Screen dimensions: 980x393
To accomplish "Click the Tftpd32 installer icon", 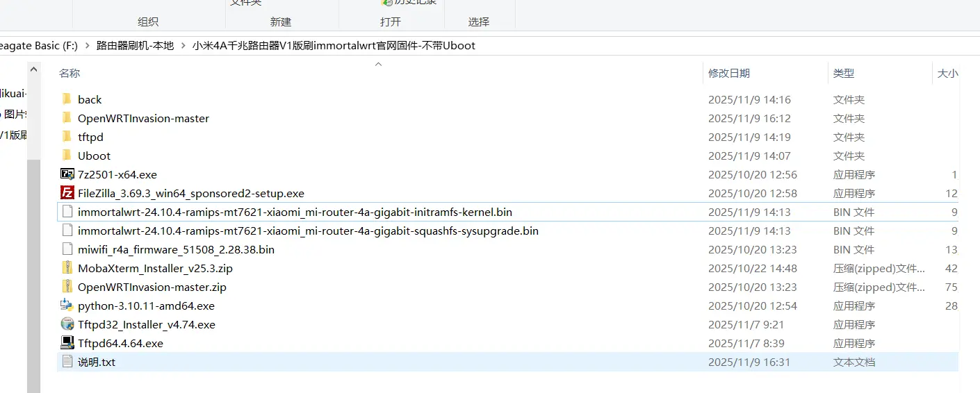I will (x=67, y=324).
